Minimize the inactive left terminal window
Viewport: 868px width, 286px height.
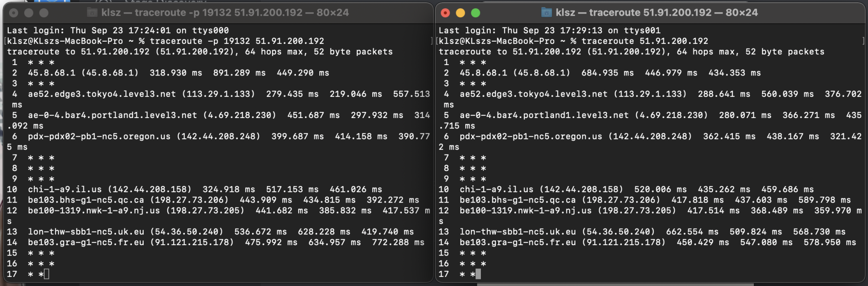point(29,13)
